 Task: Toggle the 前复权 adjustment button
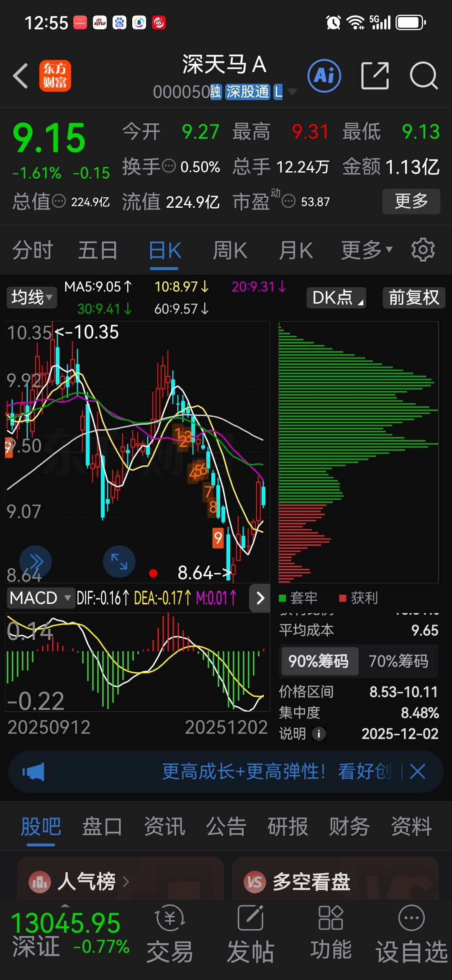[414, 297]
